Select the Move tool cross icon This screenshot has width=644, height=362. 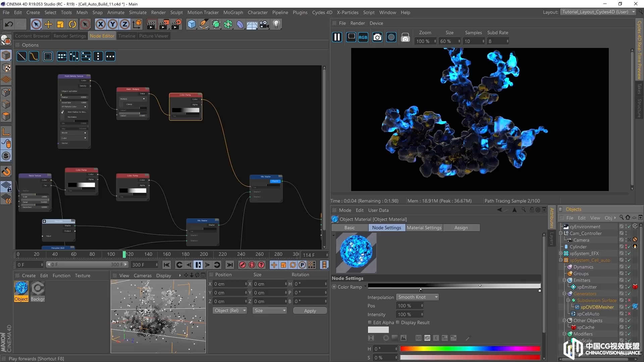(48, 24)
